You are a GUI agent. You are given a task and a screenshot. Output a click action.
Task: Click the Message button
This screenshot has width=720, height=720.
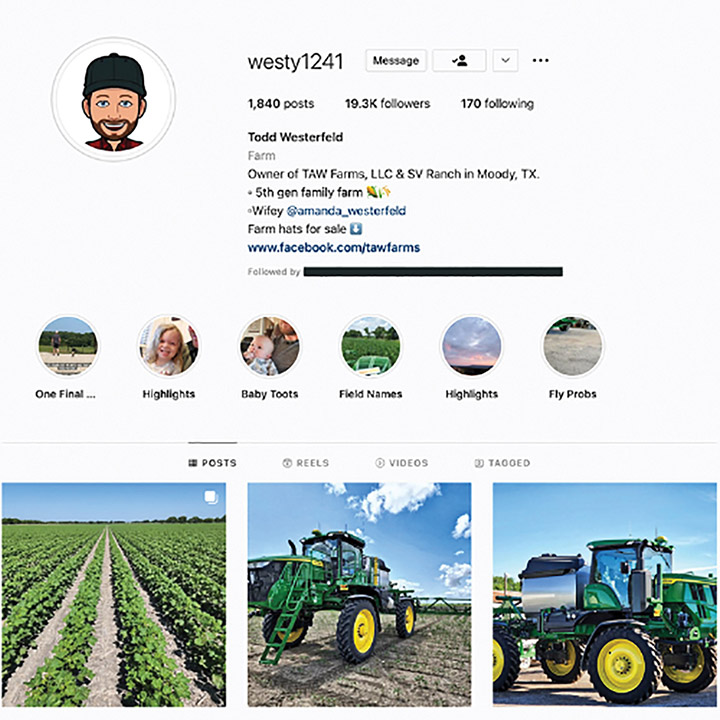pyautogui.click(x=396, y=61)
